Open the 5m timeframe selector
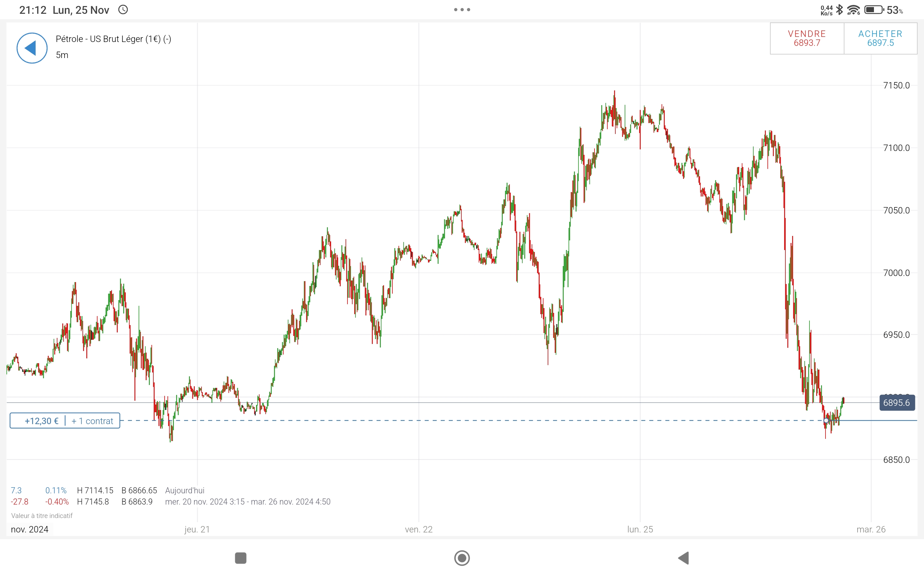Image resolution: width=924 pixels, height=577 pixels. point(62,55)
